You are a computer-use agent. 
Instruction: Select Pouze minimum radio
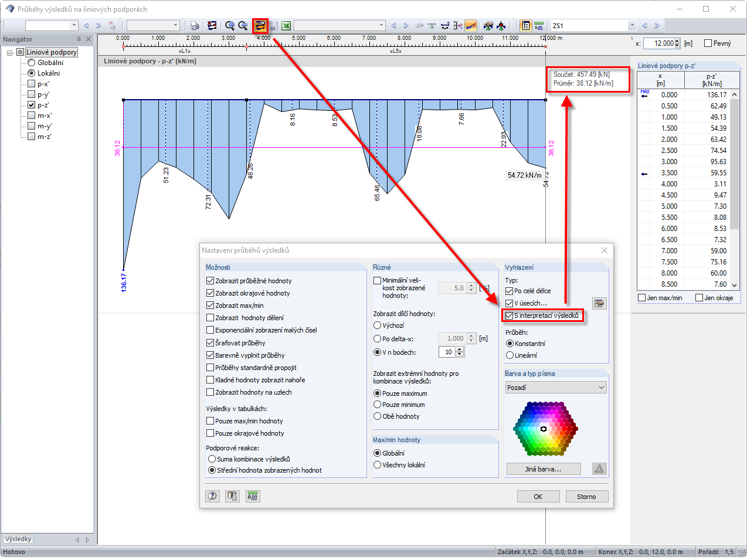pos(377,405)
